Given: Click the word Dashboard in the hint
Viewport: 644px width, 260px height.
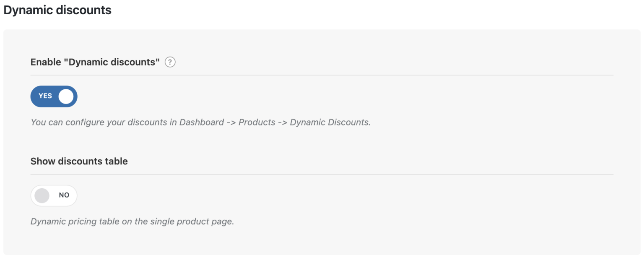Looking at the screenshot, I should (202, 122).
